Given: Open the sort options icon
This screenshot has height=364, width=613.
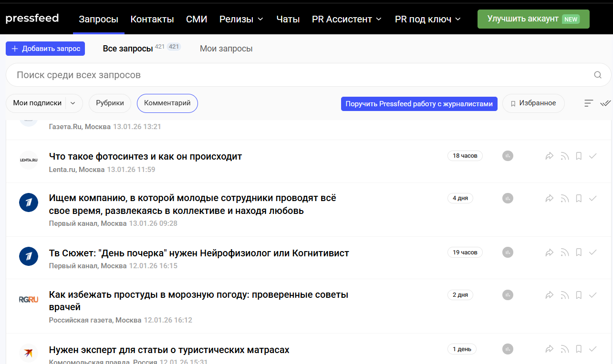Looking at the screenshot, I should (x=589, y=103).
